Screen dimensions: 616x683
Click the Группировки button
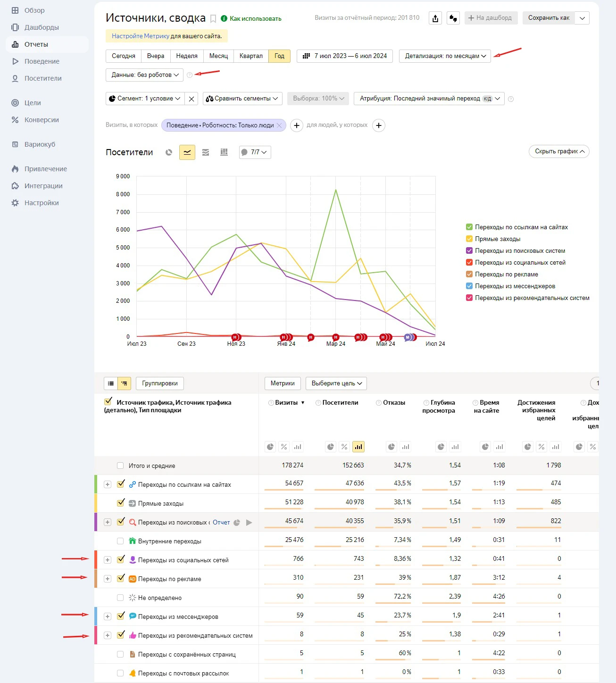[x=160, y=383]
